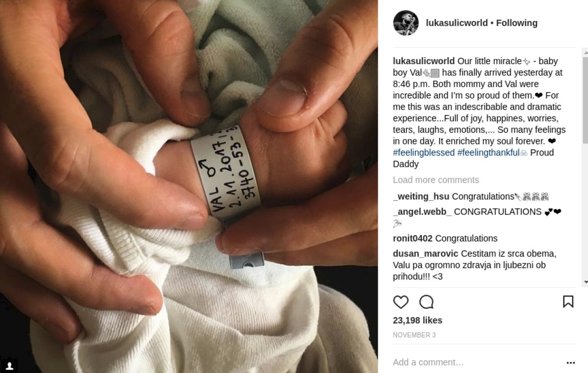Open the three-dot more options menu
This screenshot has height=373, width=588.
(x=571, y=363)
